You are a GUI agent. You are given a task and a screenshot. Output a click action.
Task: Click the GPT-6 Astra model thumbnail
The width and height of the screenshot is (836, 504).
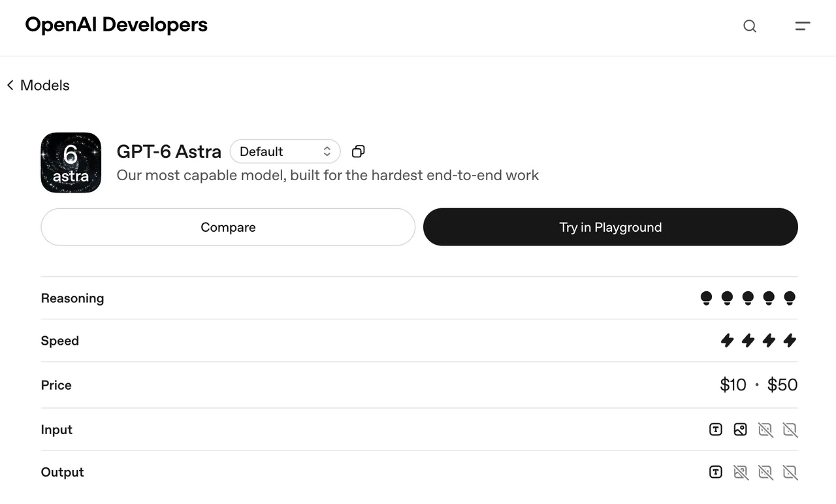point(71,163)
